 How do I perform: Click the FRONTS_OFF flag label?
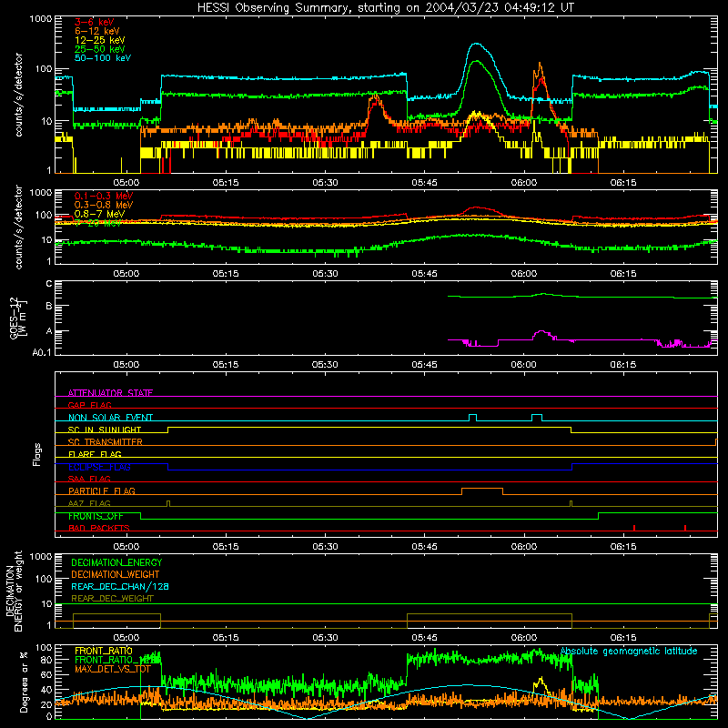coord(96,516)
